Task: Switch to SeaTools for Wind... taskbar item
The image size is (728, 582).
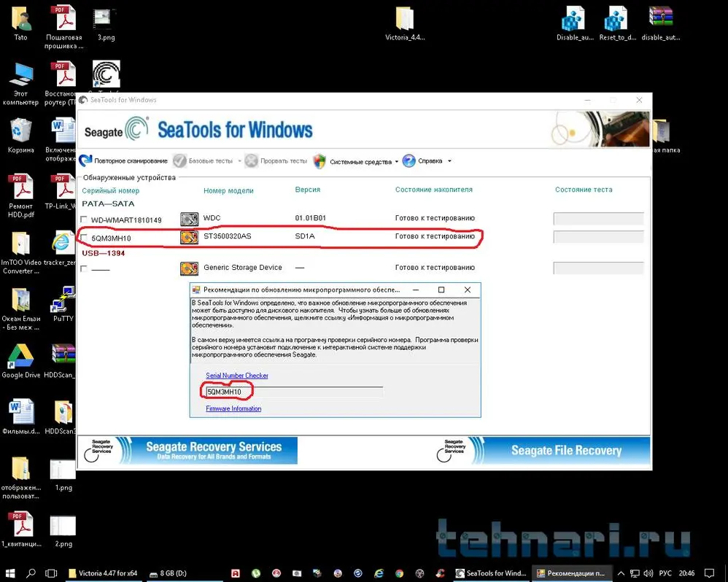Action: pyautogui.click(x=491, y=573)
